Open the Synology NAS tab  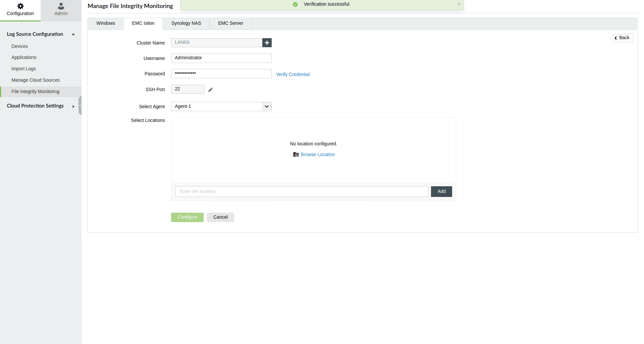(x=186, y=23)
